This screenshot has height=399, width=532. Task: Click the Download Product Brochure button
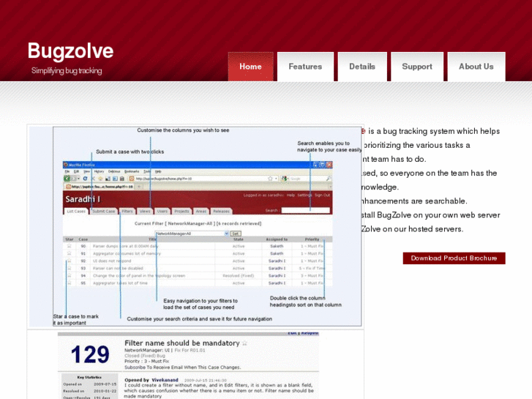point(454,258)
